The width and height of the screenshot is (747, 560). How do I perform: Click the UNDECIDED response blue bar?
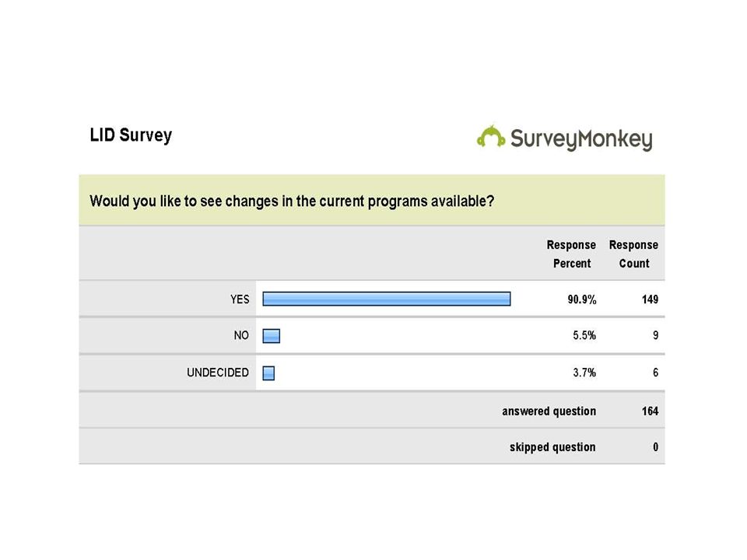268,373
